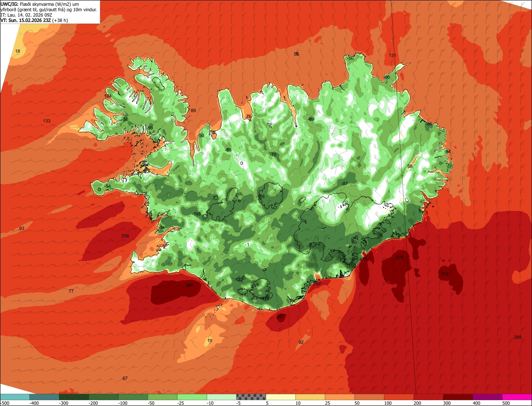This screenshot has height=406, width=532.
Task: Select the pale yellow 5 legend swatch
Action: pos(281,397)
